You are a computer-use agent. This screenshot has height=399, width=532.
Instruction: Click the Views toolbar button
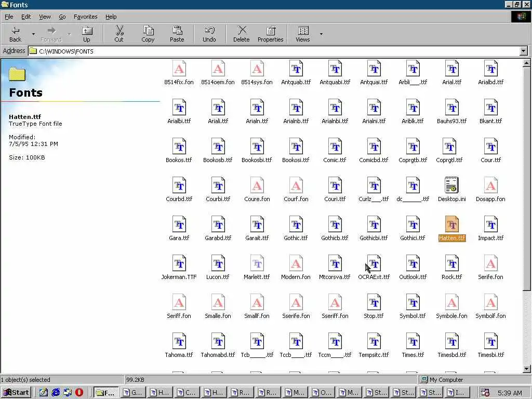click(303, 34)
